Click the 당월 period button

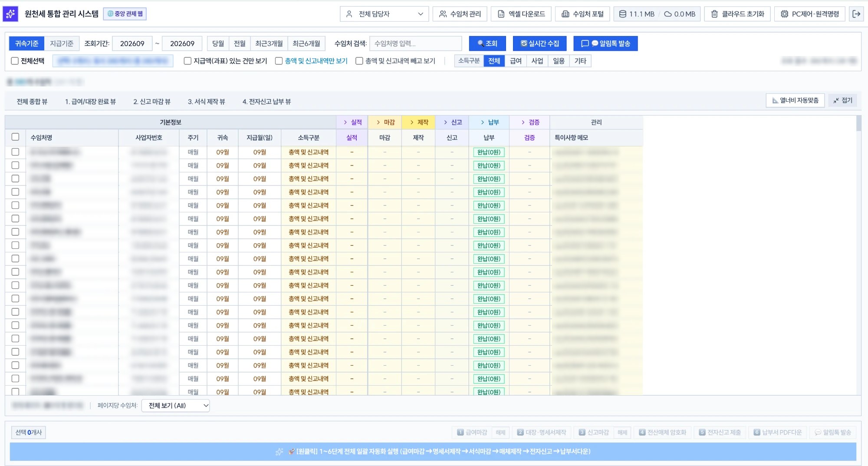(218, 43)
